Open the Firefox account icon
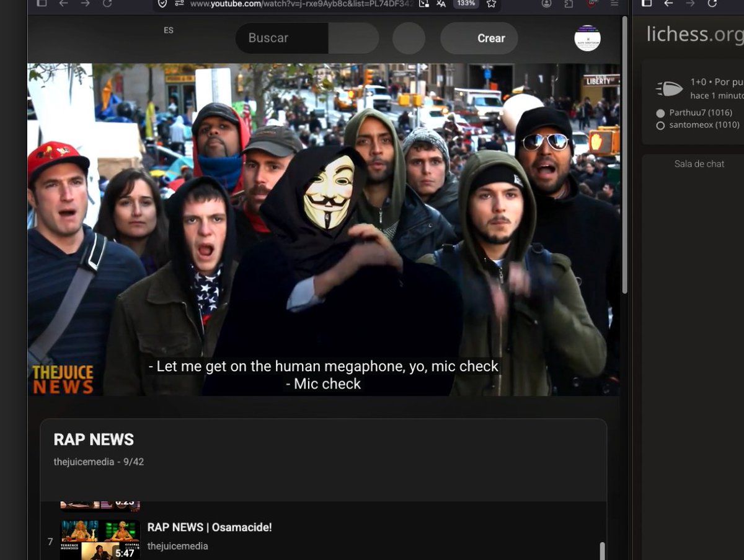 click(546, 3)
